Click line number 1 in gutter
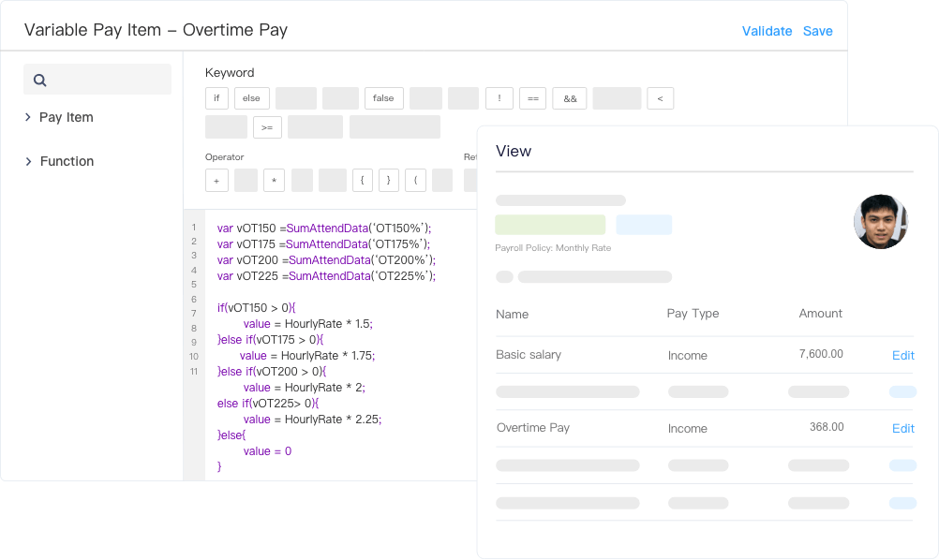 point(193,228)
